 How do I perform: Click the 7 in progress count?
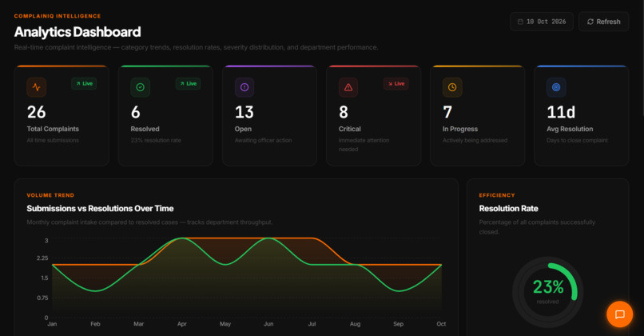(x=447, y=112)
